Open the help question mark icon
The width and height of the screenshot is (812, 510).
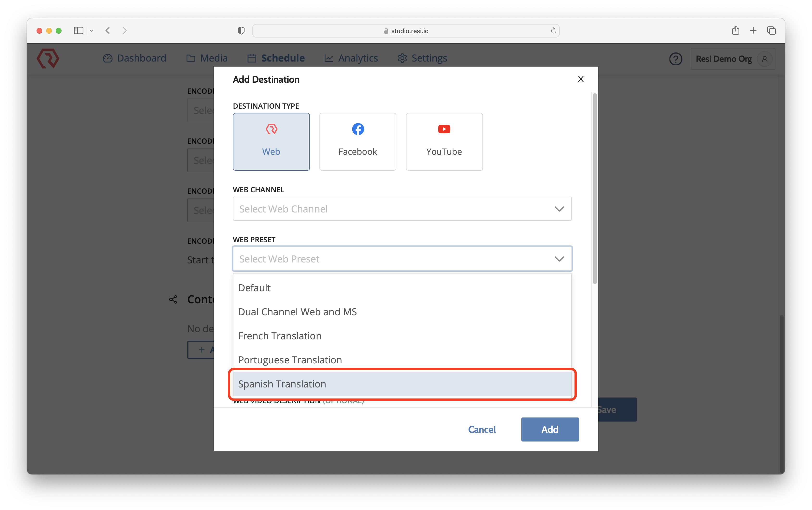[675, 59]
